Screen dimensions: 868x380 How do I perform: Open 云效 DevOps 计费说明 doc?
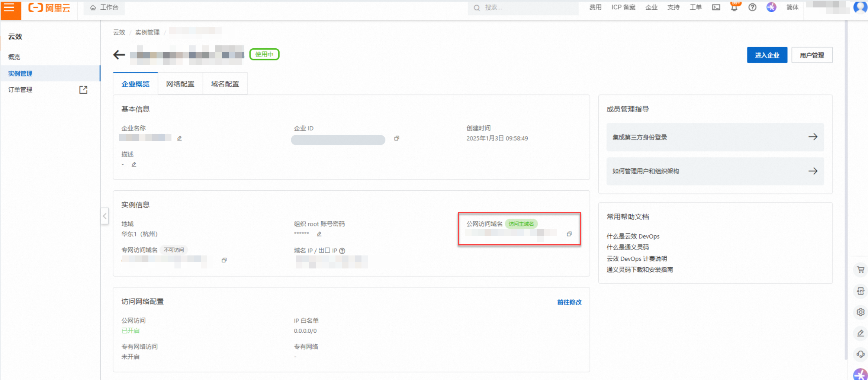[x=637, y=258]
